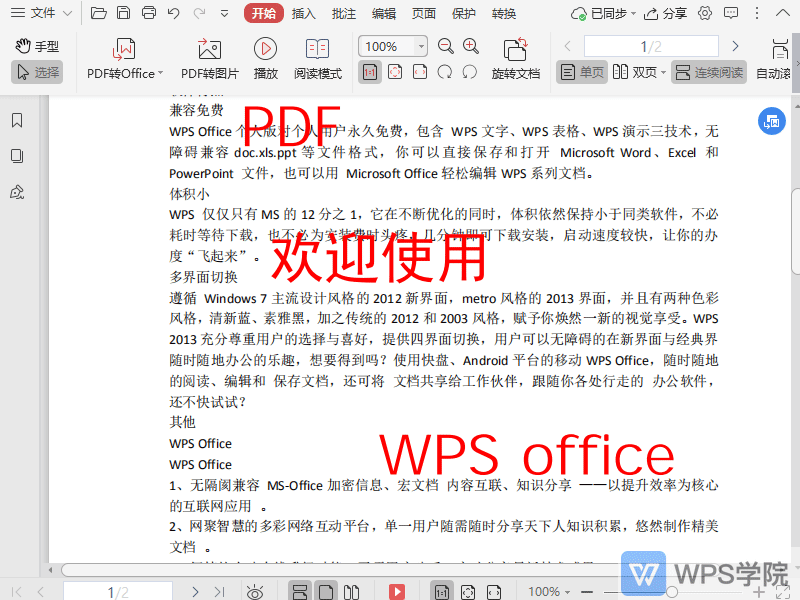
Task: Enter 阅读模式 reading mode
Action: (317, 59)
